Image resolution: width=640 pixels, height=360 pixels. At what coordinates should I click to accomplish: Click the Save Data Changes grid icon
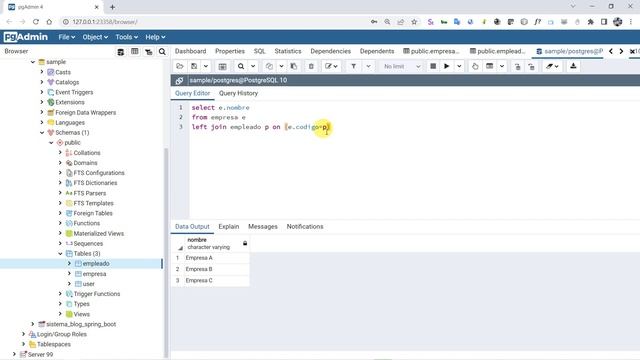222,66
